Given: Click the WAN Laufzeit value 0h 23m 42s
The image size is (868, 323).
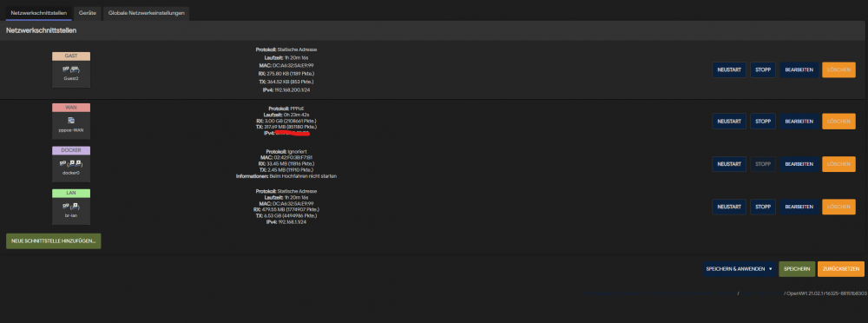Looking at the screenshot, I should tap(297, 115).
